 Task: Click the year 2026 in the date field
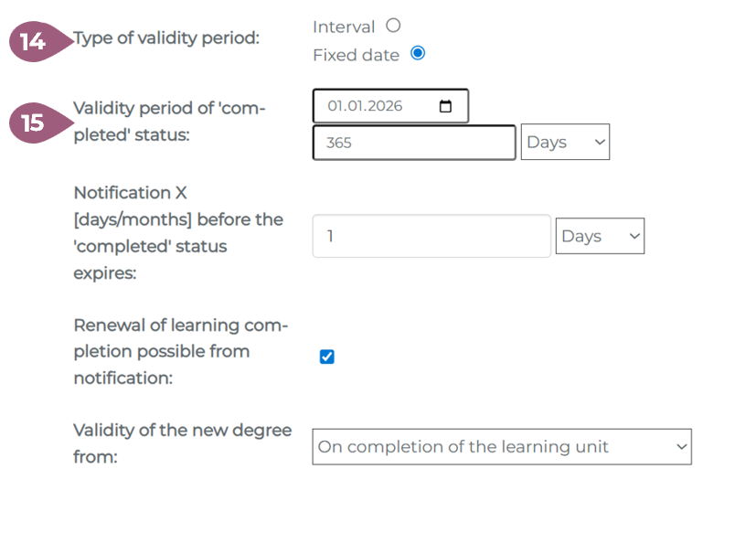[x=385, y=106]
